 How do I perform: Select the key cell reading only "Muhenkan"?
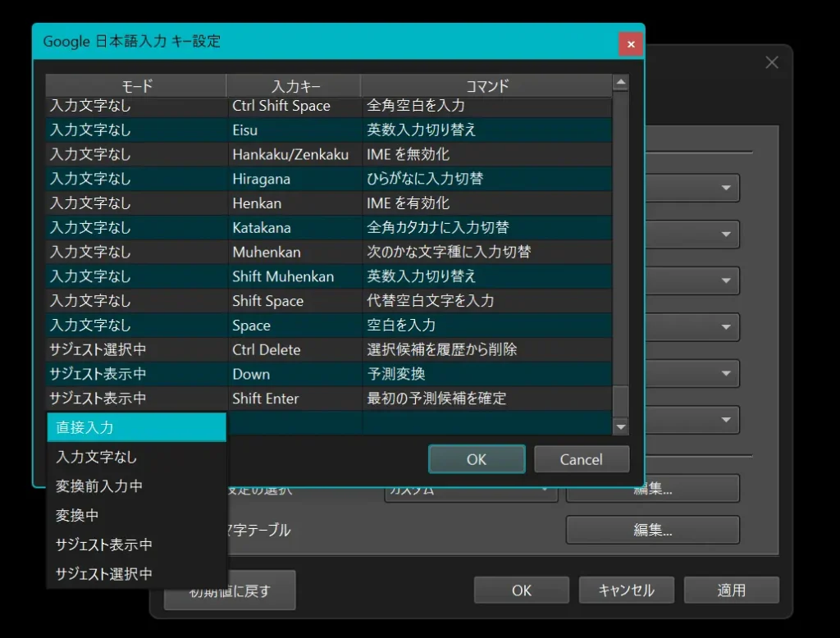tap(294, 252)
